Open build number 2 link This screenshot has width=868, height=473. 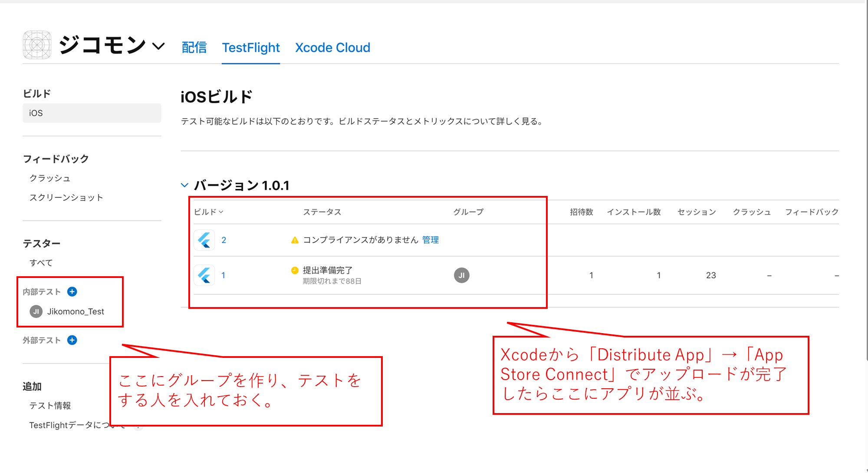click(x=224, y=240)
